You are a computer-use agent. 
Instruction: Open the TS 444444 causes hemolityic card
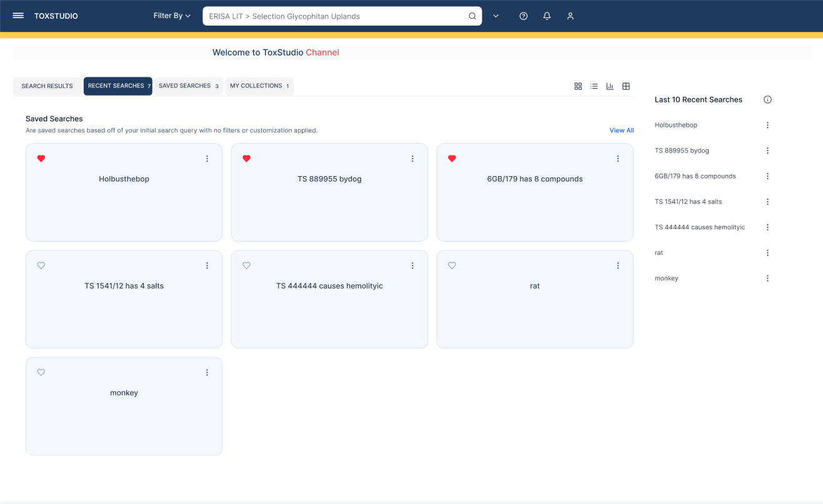(x=329, y=299)
